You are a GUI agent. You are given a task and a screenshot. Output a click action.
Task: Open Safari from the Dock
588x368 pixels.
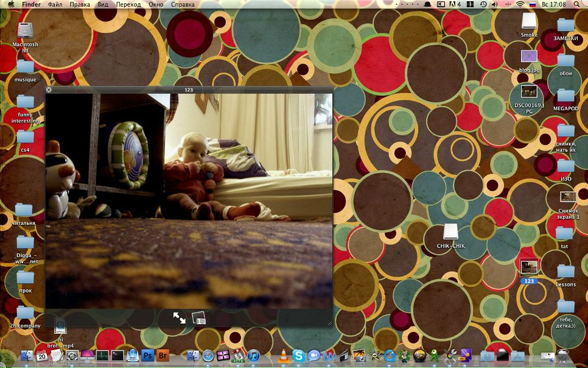pos(208,356)
